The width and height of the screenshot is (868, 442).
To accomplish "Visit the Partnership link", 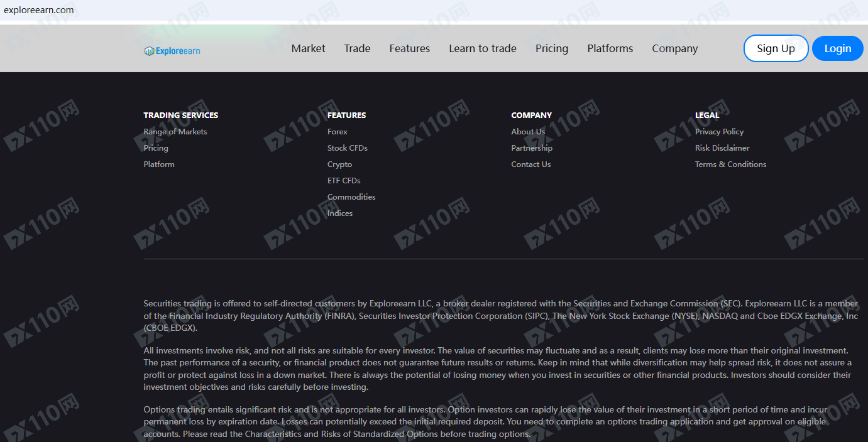I will [532, 148].
